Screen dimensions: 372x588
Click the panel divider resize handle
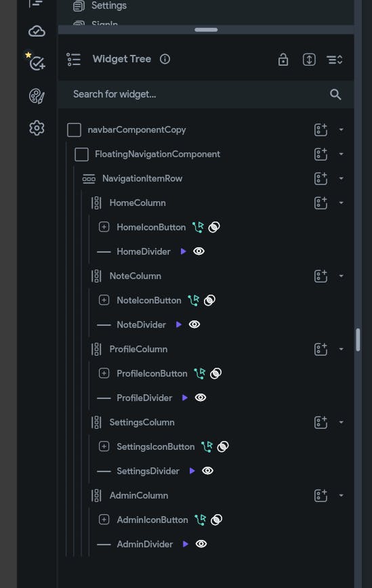pyautogui.click(x=206, y=30)
